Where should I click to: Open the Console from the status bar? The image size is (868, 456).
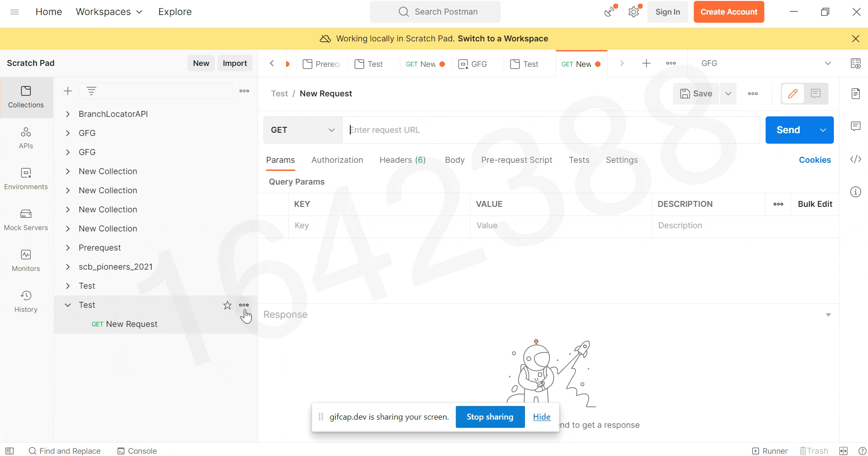[x=137, y=451]
